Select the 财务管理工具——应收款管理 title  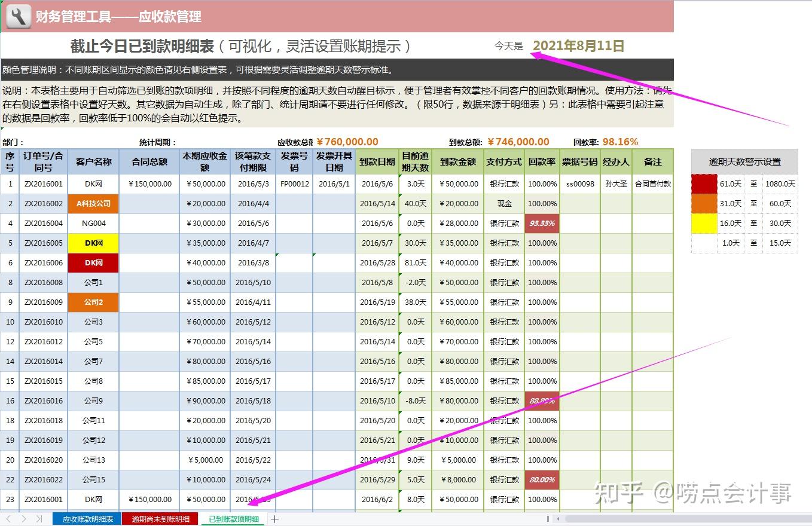coord(118,16)
